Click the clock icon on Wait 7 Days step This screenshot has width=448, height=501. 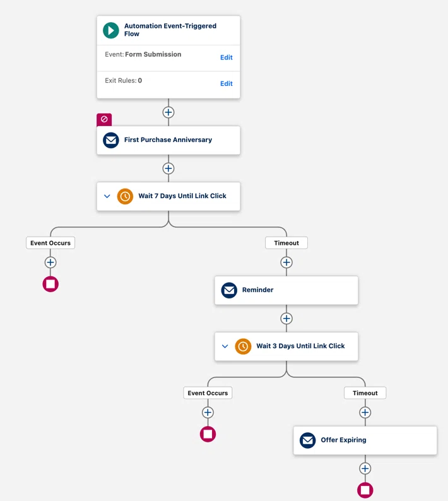pos(125,196)
